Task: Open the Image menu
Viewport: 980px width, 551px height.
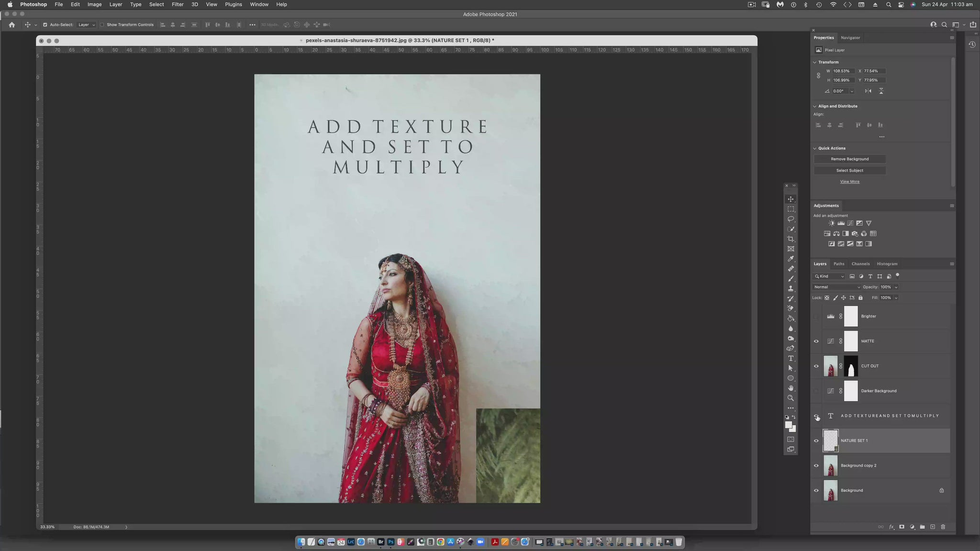Action: pyautogui.click(x=94, y=4)
